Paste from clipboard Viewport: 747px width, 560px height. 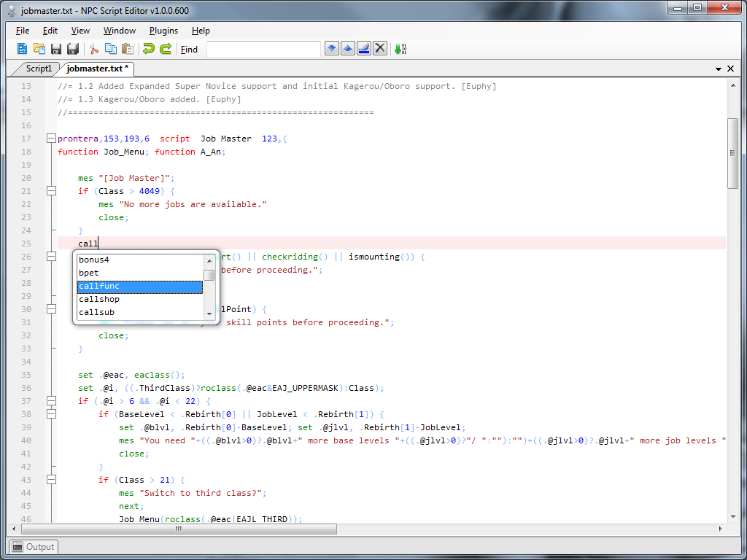[x=127, y=49]
